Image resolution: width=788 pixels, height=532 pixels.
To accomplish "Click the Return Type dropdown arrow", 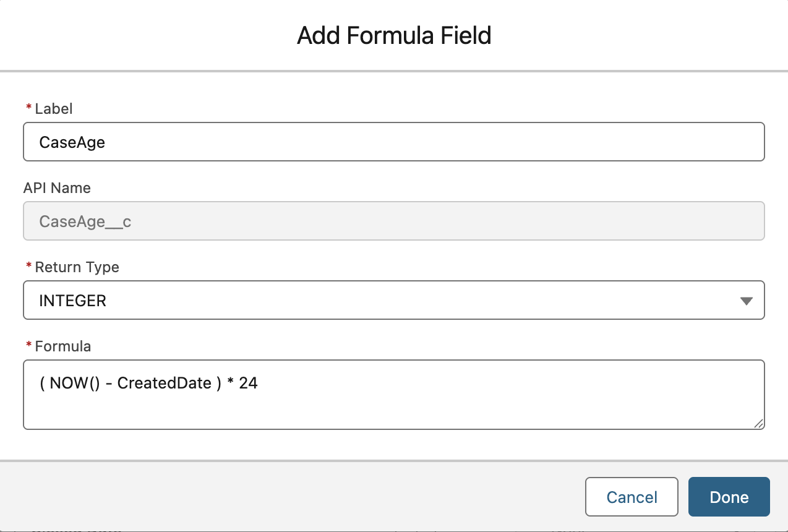I will 746,301.
